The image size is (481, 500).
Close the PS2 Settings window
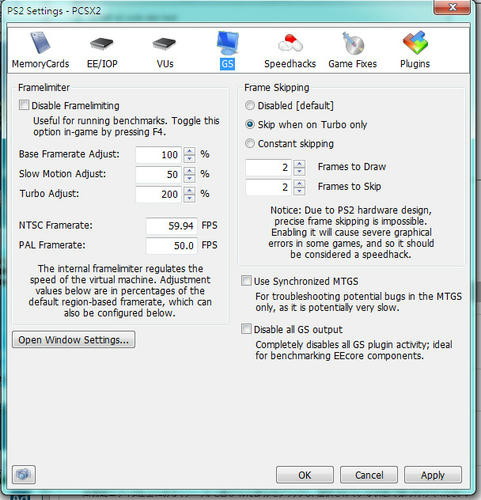(x=452, y=7)
